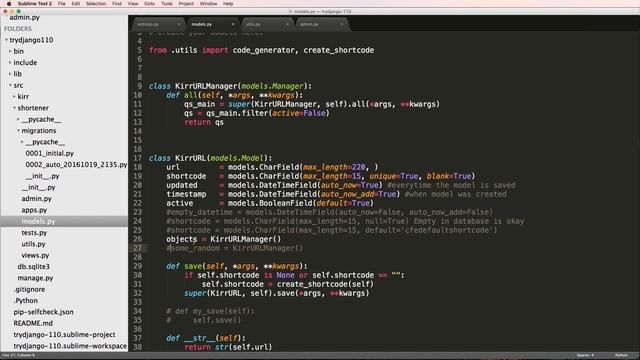Open views.py in the sidebar
This screenshot has width=640, height=360.
[35, 256]
